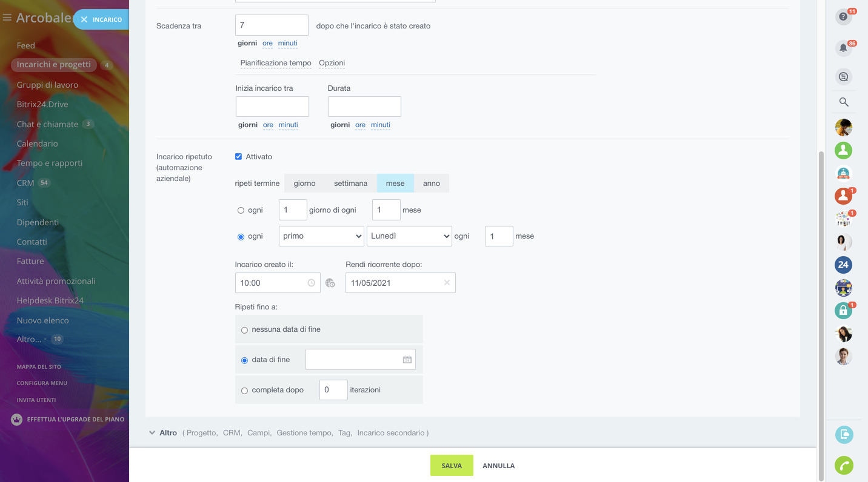Screen dimensions: 868x482
Task: Open the green user silhouette avatar
Action: [843, 150]
